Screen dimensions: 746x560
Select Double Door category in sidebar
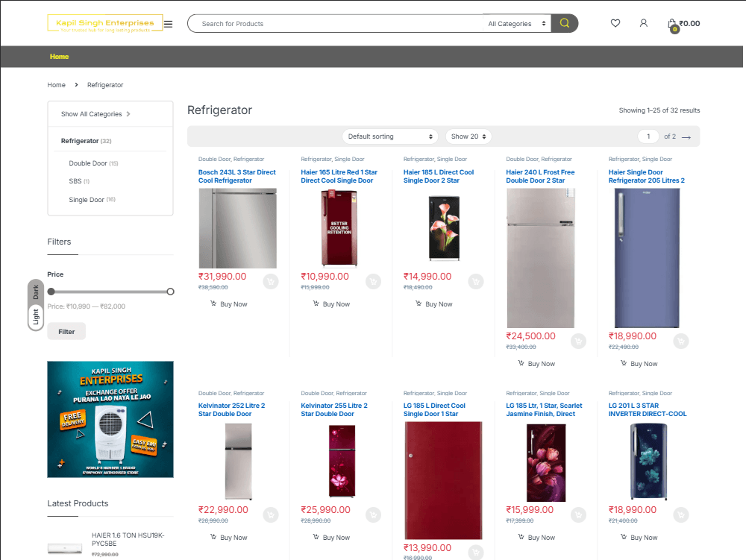tap(88, 163)
